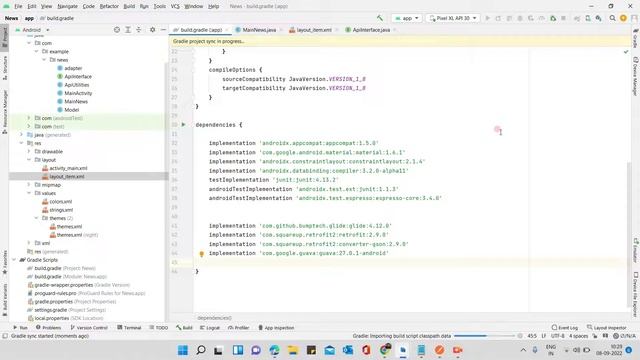Click the Gradle importing progress bar
The image size is (640, 360).
(484, 336)
